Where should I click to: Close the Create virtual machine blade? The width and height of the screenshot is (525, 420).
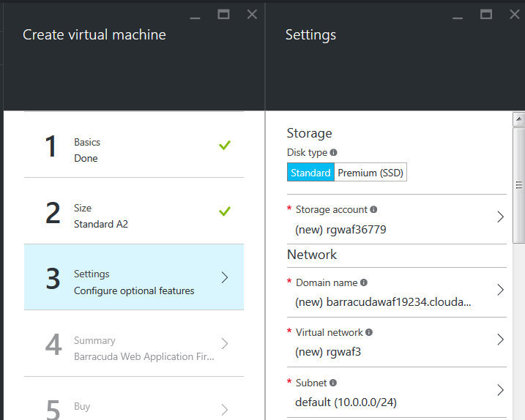(x=252, y=14)
